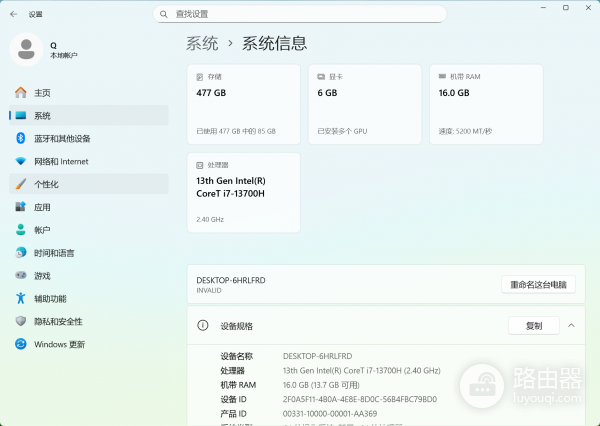Click 速度: 5200 MT/秒 text
The image size is (600, 426).
coord(465,131)
